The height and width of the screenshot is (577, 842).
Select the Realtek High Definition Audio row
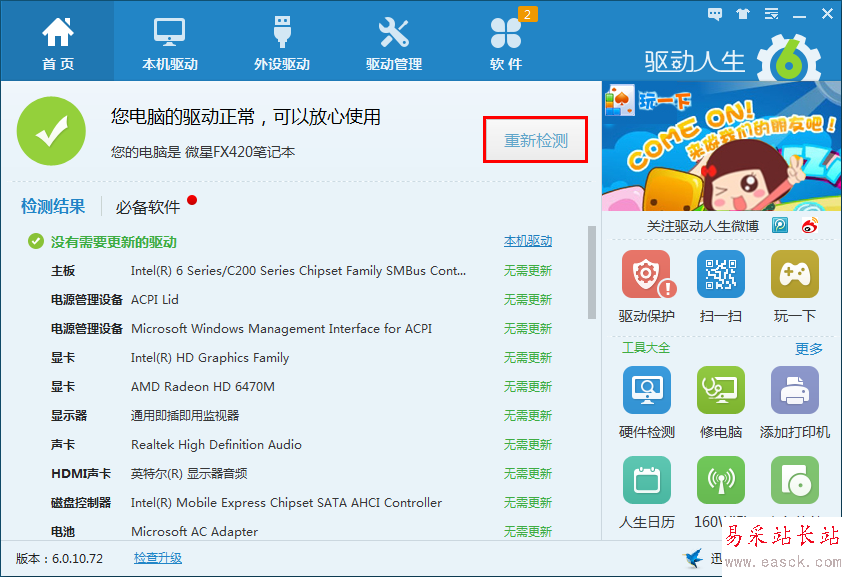(x=301, y=444)
